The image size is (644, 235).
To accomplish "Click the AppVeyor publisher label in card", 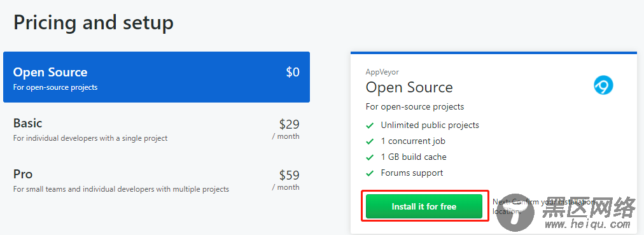I will coord(382,72).
